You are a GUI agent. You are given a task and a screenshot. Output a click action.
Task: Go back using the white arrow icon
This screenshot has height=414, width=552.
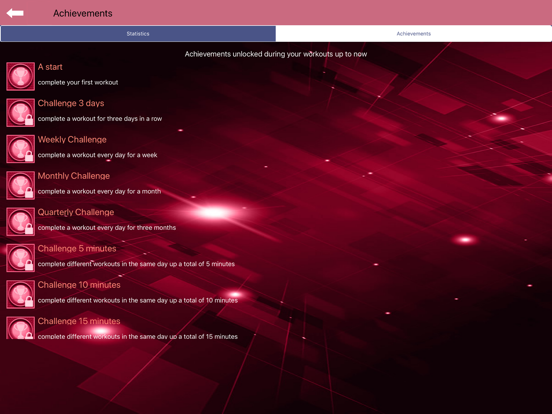coord(15,13)
